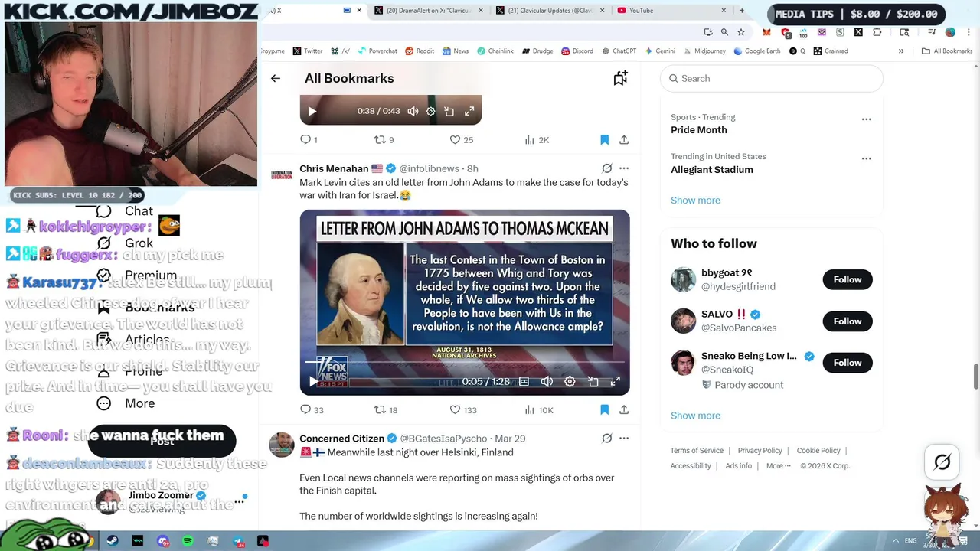The height and width of the screenshot is (551, 980).
Task: Open ChatGPT bookmark
Action: (x=619, y=51)
